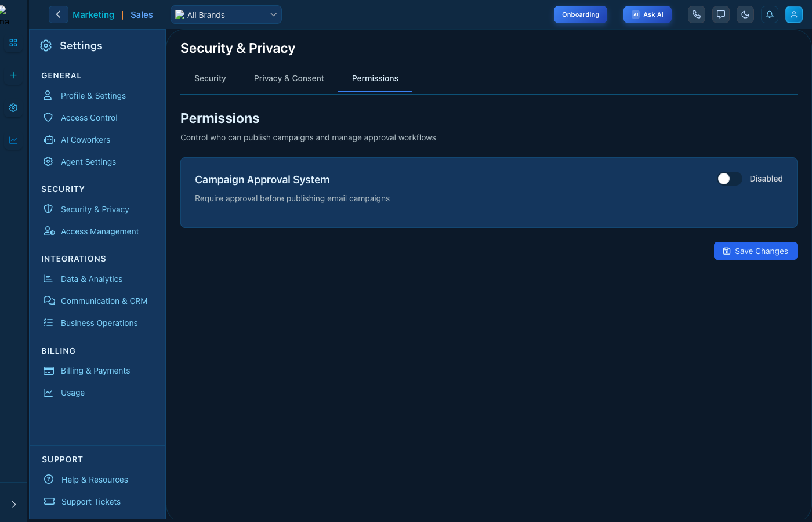Click the shield icon beside Access Control
812x522 pixels.
point(48,117)
